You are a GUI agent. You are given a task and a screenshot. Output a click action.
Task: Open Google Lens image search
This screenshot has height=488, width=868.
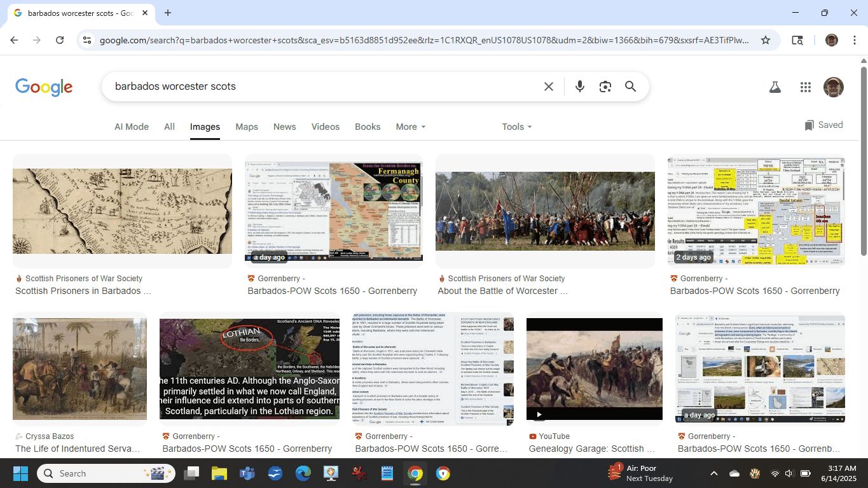pyautogui.click(x=605, y=87)
